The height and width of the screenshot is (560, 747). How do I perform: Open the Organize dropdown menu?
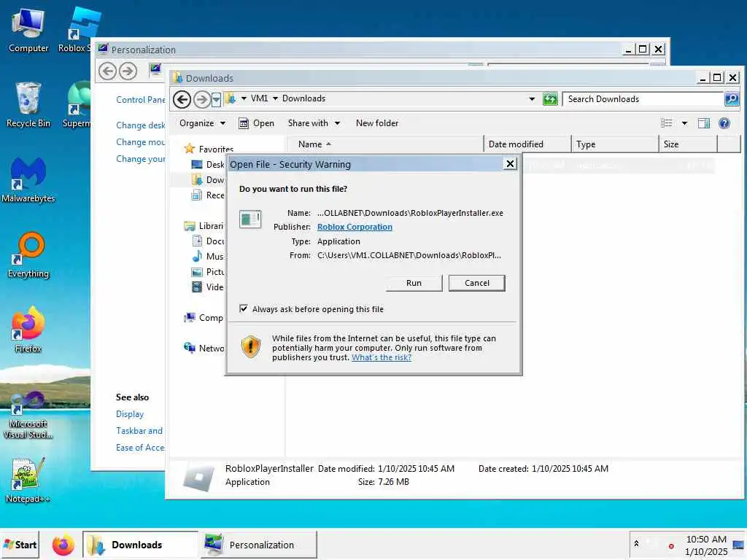coord(203,123)
